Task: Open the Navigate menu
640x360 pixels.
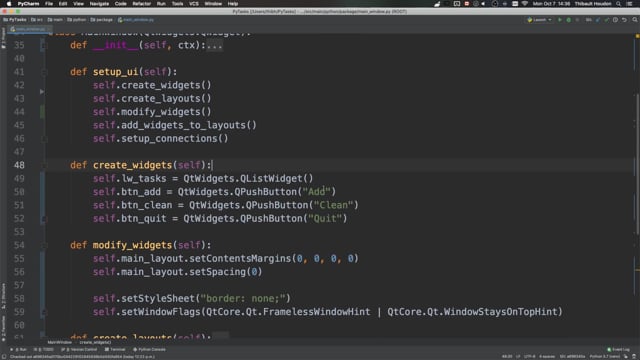Action: point(99,4)
